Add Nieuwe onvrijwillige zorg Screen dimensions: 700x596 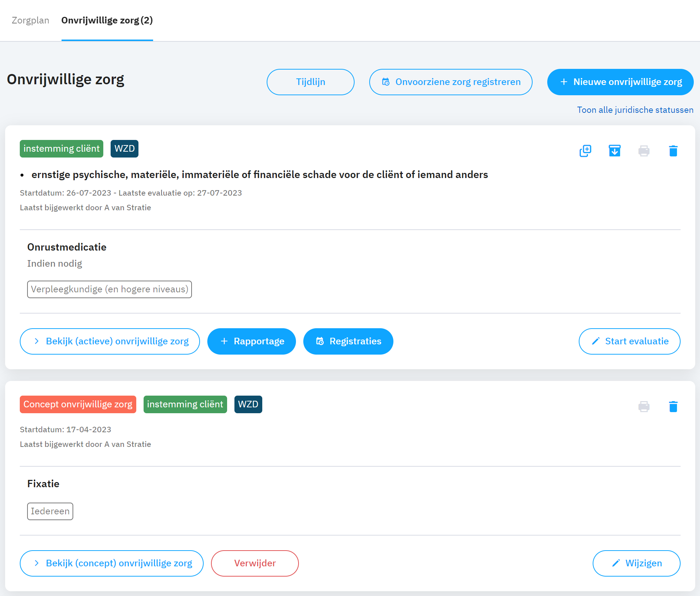(x=620, y=82)
